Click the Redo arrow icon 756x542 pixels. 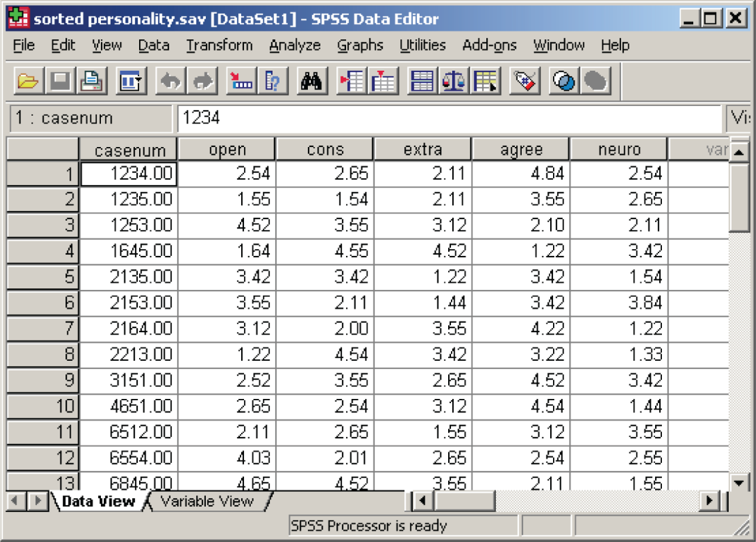coord(202,81)
